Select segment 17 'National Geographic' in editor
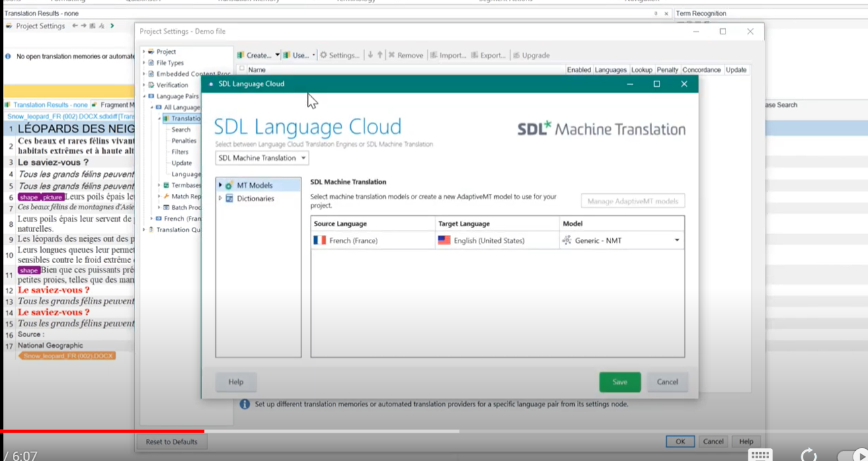The width and height of the screenshot is (868, 461). click(x=69, y=345)
